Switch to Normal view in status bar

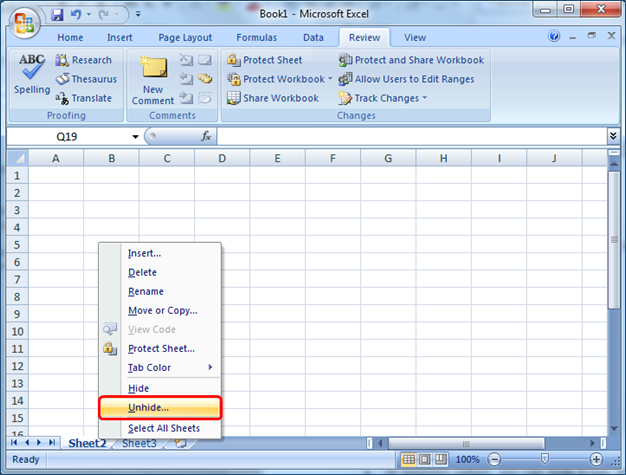tap(409, 459)
